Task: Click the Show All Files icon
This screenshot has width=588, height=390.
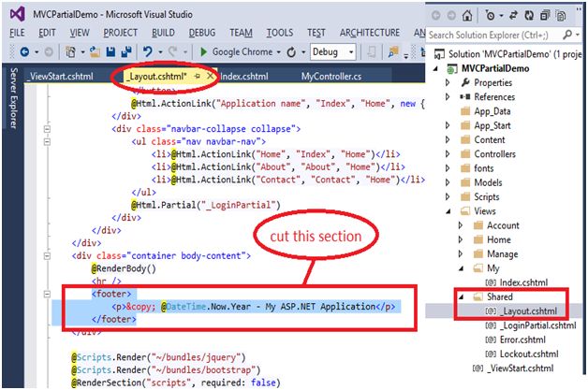Action: tap(561, 16)
